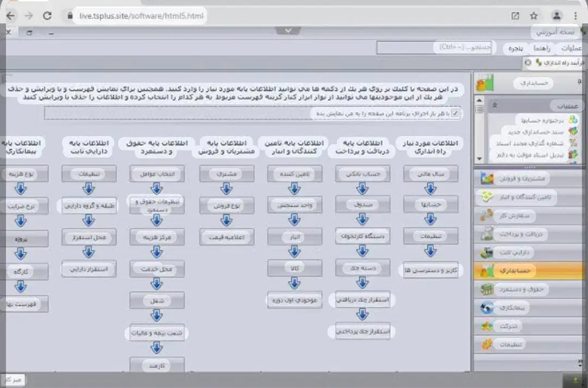
Task: Click the موجودی اول دوره button
Action: tap(295, 300)
